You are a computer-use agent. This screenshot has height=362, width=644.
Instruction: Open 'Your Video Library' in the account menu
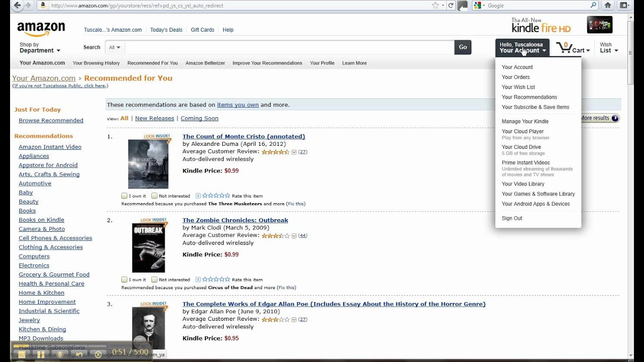[523, 184]
